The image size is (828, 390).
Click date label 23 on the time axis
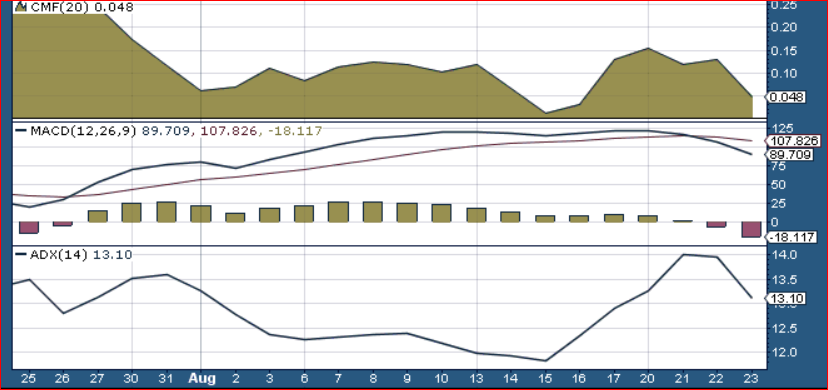[x=751, y=378]
